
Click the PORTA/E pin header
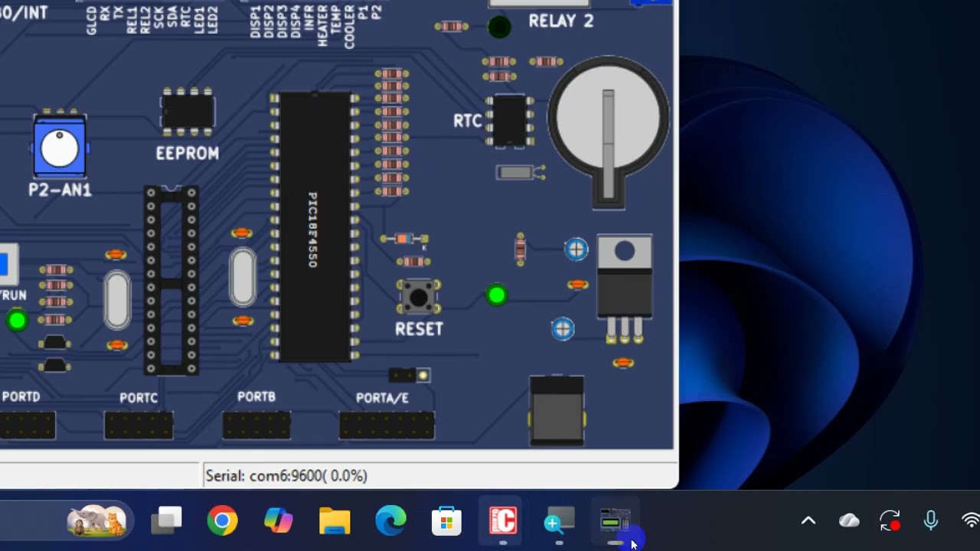387,425
